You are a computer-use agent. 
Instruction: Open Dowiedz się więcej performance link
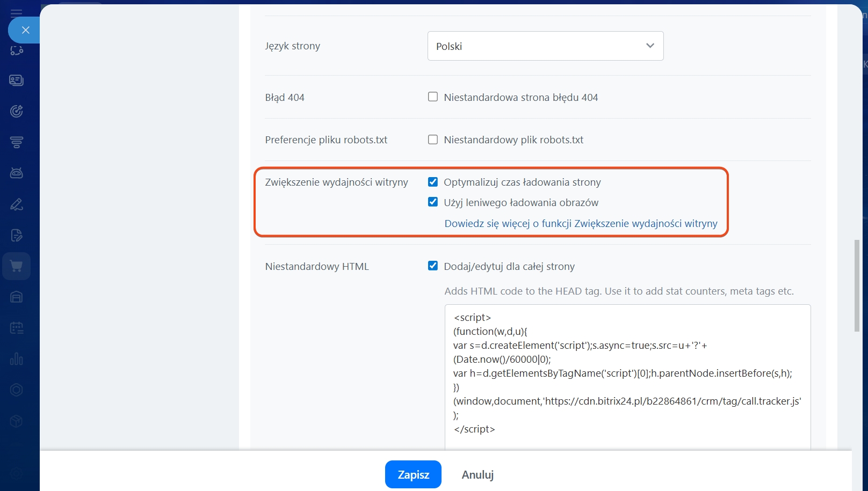coord(581,224)
